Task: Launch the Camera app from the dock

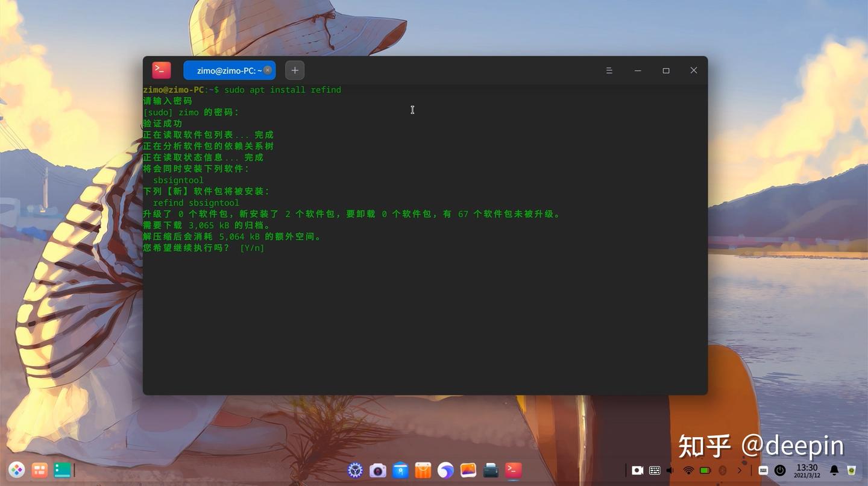Action: (378, 470)
